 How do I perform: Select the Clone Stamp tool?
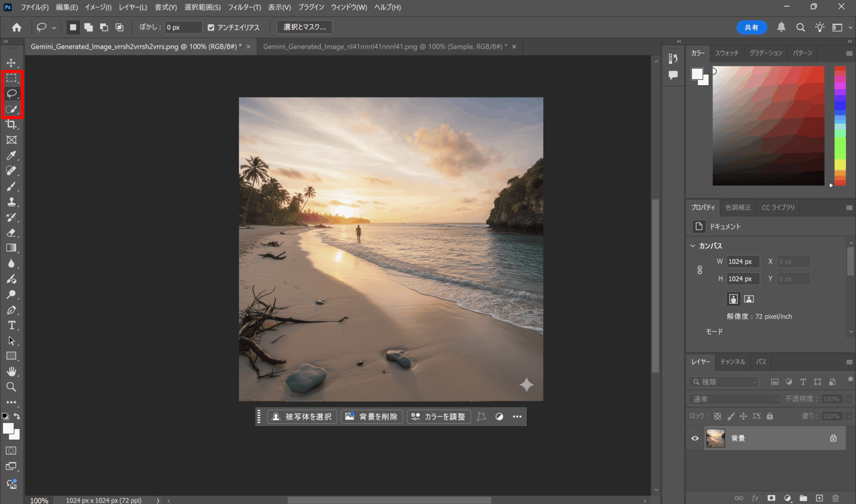[11, 202]
